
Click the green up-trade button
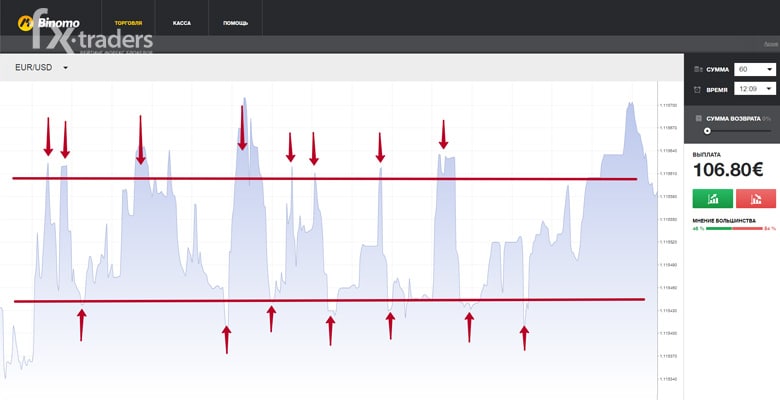pyautogui.click(x=712, y=199)
